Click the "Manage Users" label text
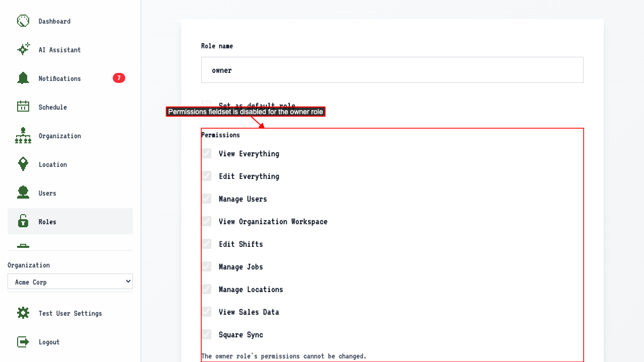The image size is (644, 362). [x=243, y=199]
